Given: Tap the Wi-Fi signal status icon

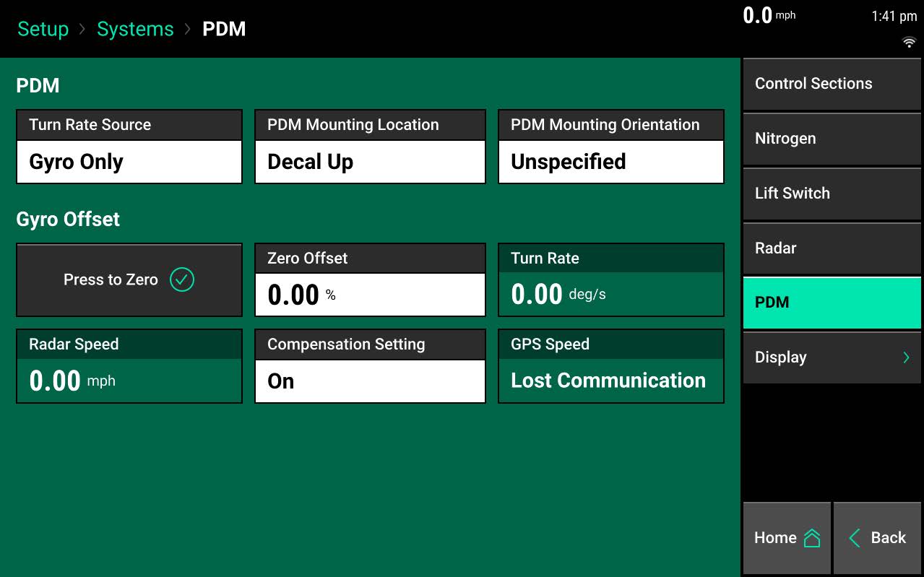Looking at the screenshot, I should (x=909, y=42).
